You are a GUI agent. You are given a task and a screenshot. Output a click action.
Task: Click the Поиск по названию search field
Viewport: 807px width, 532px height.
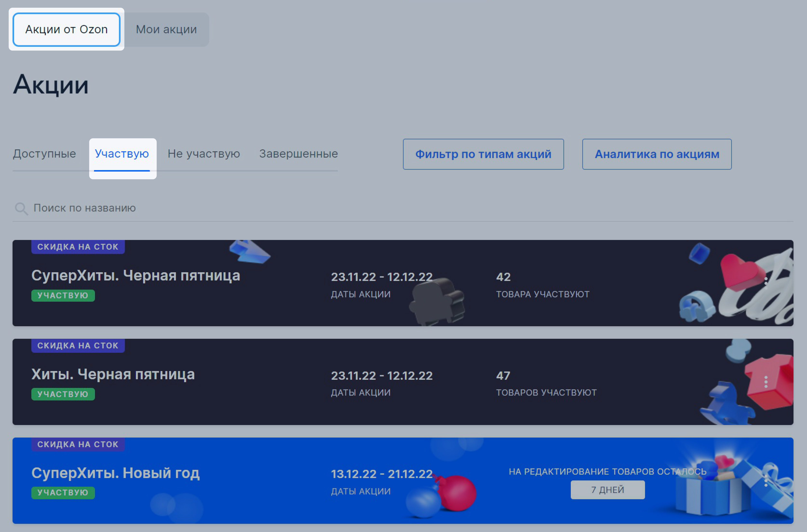(403, 208)
